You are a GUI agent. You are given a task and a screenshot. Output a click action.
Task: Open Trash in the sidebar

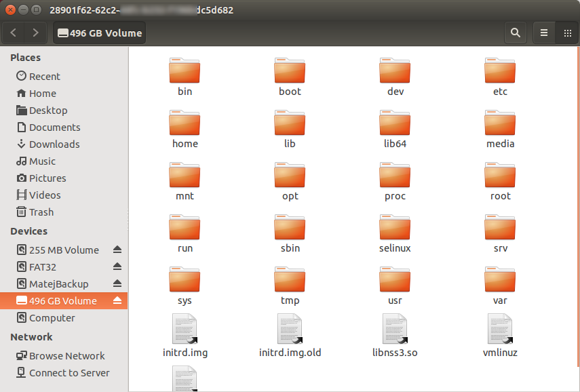point(41,212)
